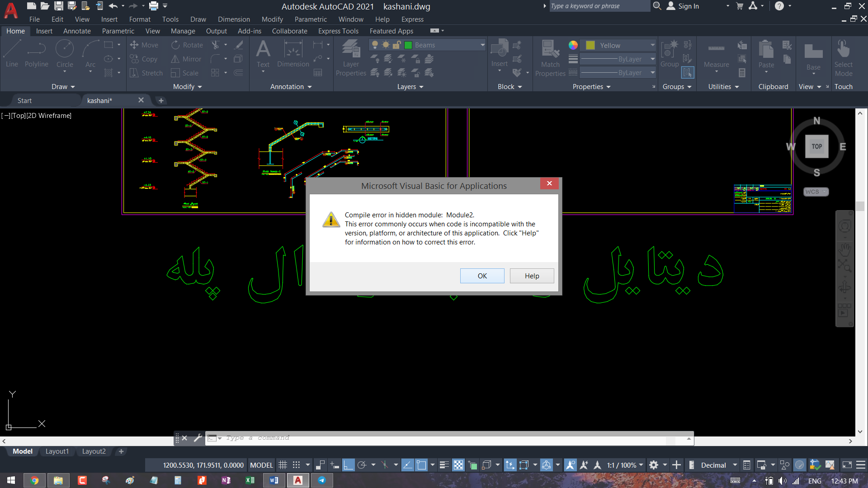
Task: Expand the Layers panel
Action: coord(410,86)
